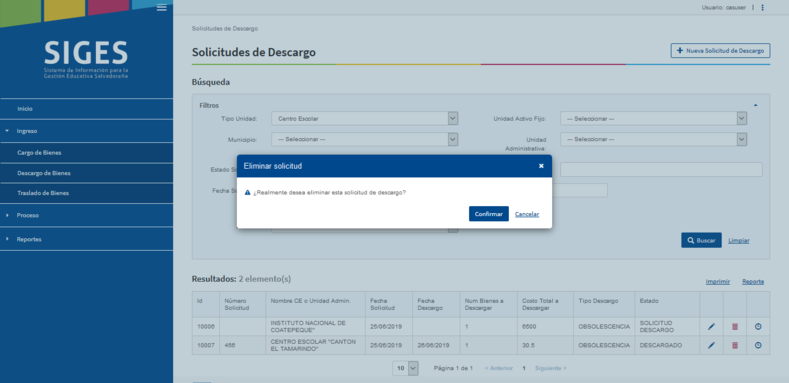
Task: Click the Buscar search button
Action: (701, 240)
